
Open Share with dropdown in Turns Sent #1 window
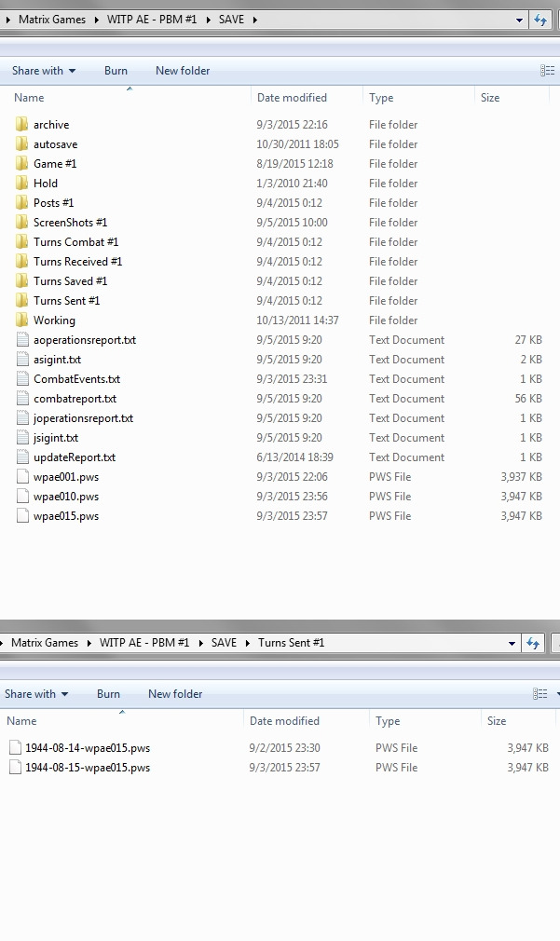tap(36, 694)
